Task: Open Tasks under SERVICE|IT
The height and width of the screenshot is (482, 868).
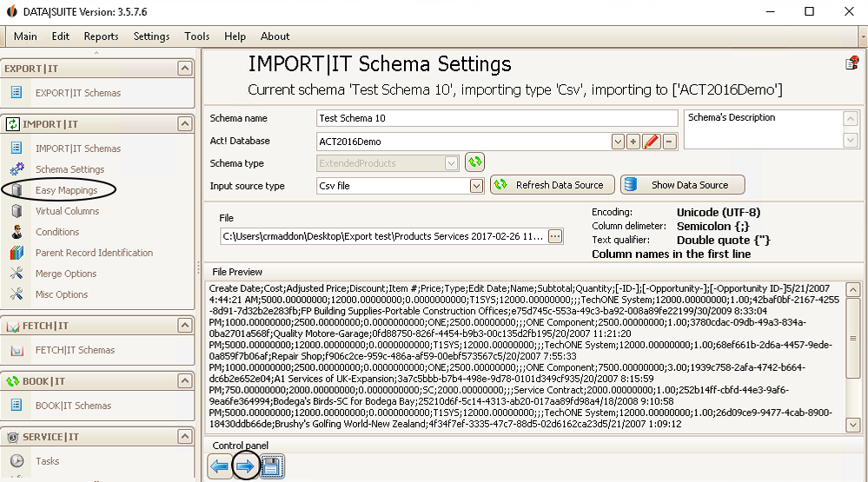Action: click(x=47, y=461)
